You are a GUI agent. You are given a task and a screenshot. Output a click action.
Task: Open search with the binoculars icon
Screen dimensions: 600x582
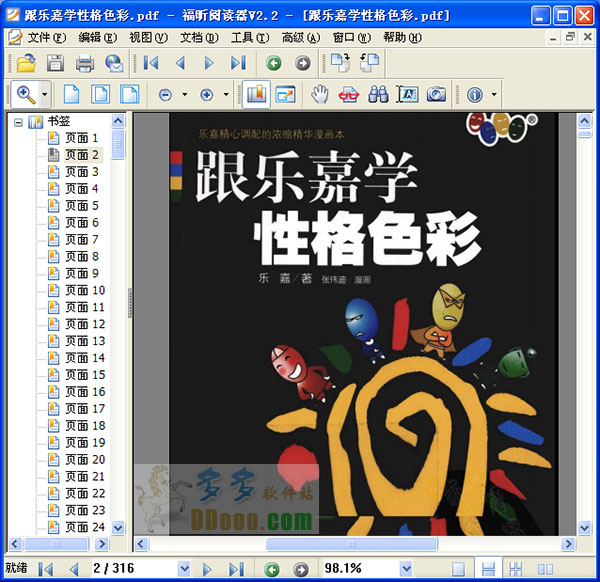[378, 94]
